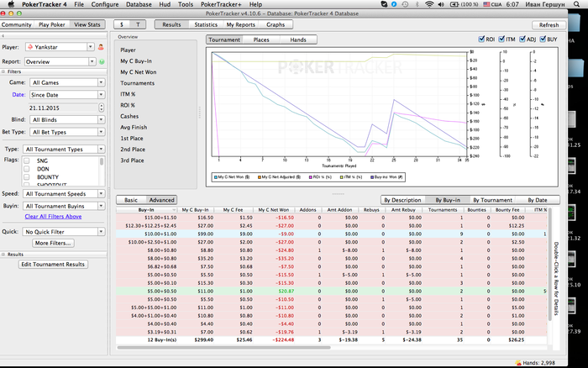
Task: Click the Refresh button
Action: pos(549,24)
